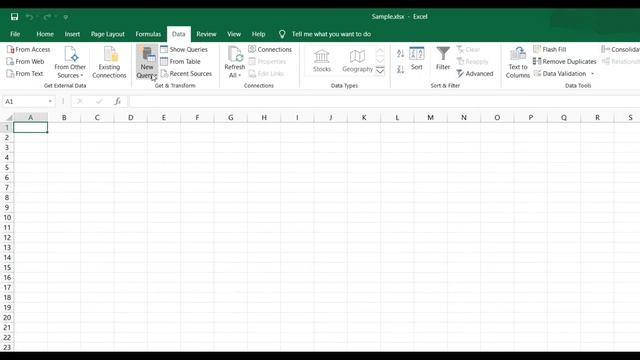Open the Refresh All dropdown
Viewport: 640px width, 360px height.
tap(235, 62)
